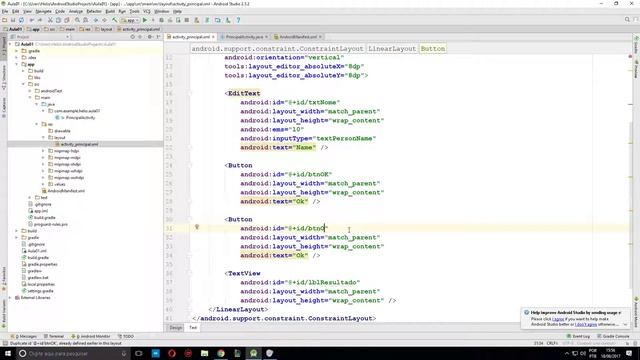This screenshot has width=640, height=360.
Task: Click the Save All toolbar icon
Action: coord(13,20)
